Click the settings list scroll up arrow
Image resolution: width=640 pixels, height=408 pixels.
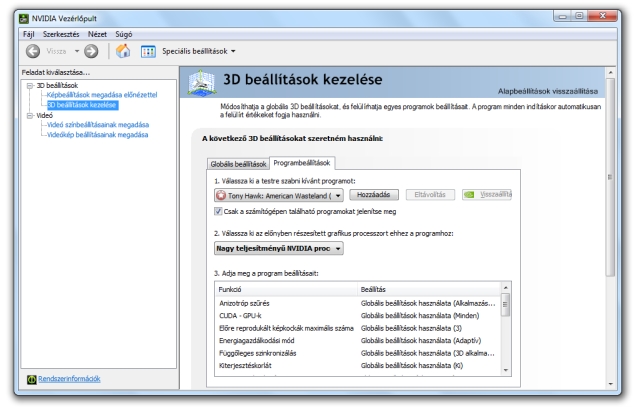(506, 287)
